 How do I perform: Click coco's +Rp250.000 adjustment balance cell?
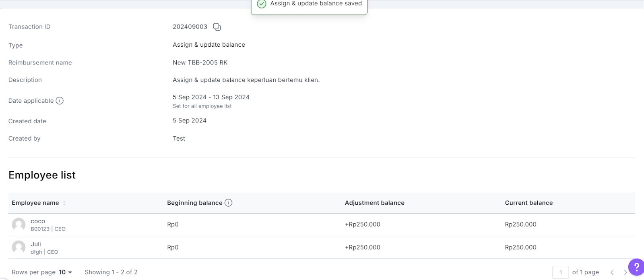362,224
